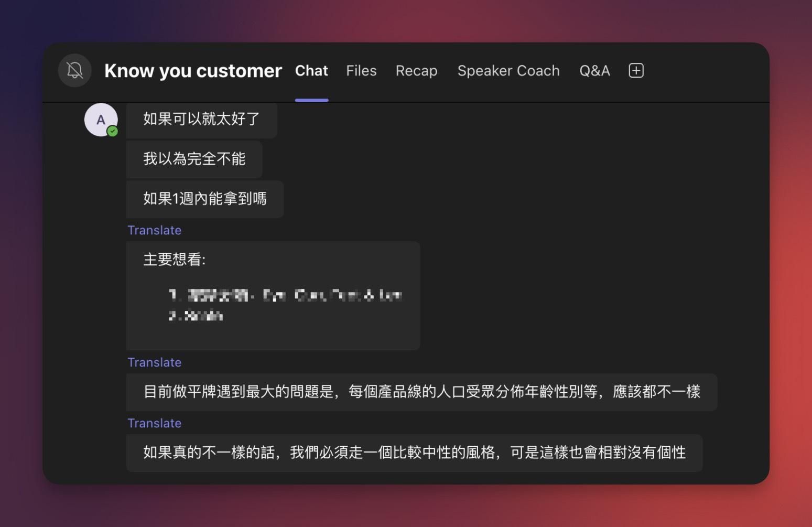The height and width of the screenshot is (527, 812).
Task: Click the muted bell notification icon
Action: tap(75, 70)
